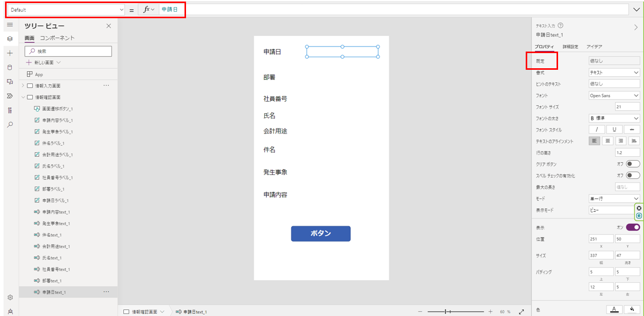Screen dimensions: 644x316
Task: Click zoom in plus icon
Action: pos(490,312)
